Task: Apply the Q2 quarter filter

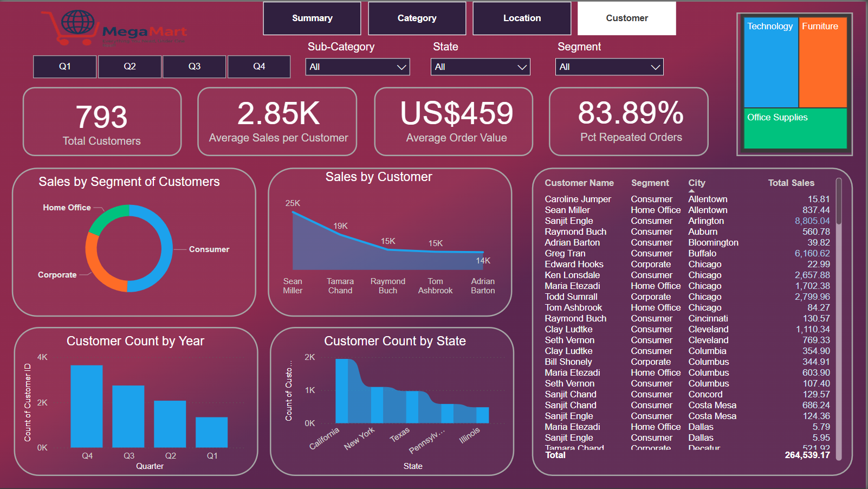Action: pyautogui.click(x=129, y=66)
